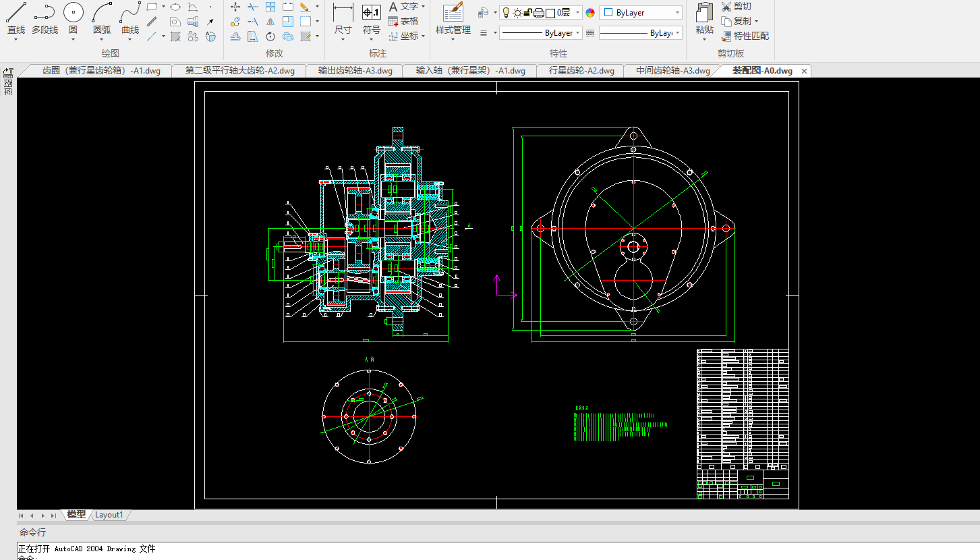Select the hatch fill tool in 绘图
This screenshot has height=560, width=980.
[x=175, y=36]
